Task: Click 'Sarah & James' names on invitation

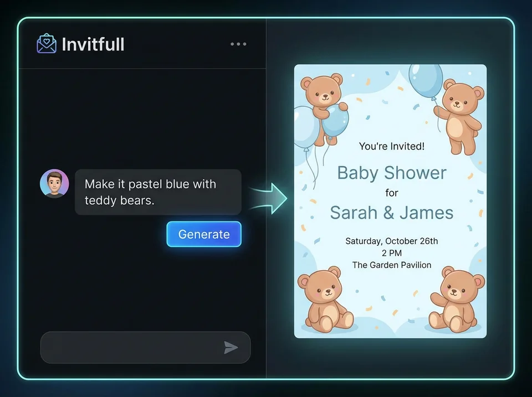Action: tap(392, 213)
